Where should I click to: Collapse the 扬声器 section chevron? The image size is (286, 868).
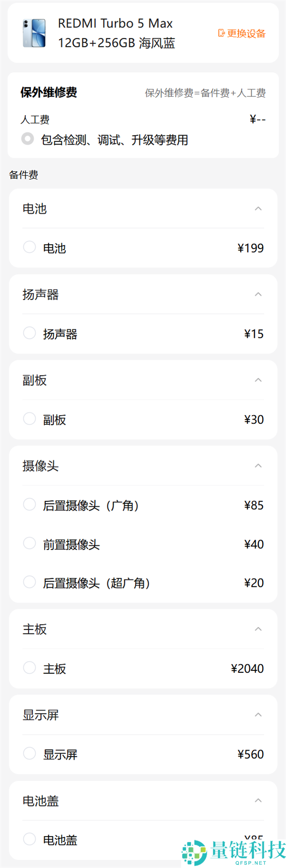pos(258,294)
